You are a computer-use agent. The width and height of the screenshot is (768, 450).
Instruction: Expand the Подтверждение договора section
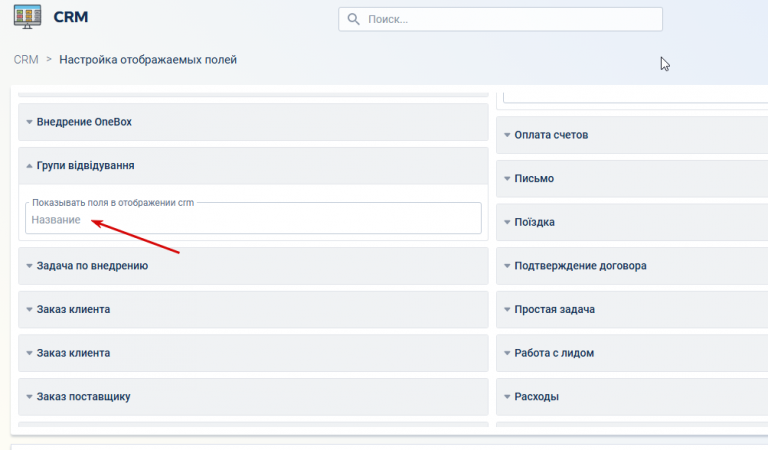click(x=632, y=266)
